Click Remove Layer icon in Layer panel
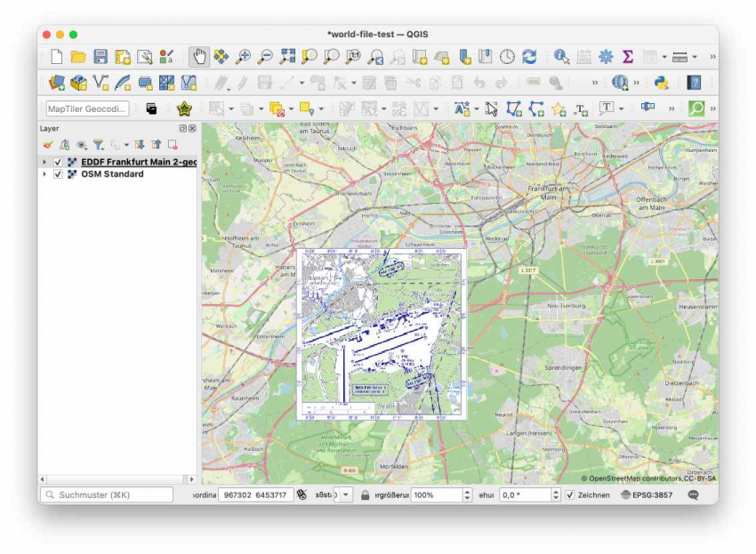The width and height of the screenshot is (756, 554). [x=173, y=145]
